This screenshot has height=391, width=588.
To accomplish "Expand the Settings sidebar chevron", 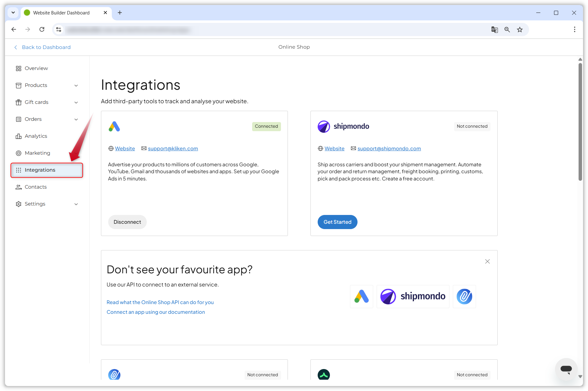I will (x=76, y=204).
